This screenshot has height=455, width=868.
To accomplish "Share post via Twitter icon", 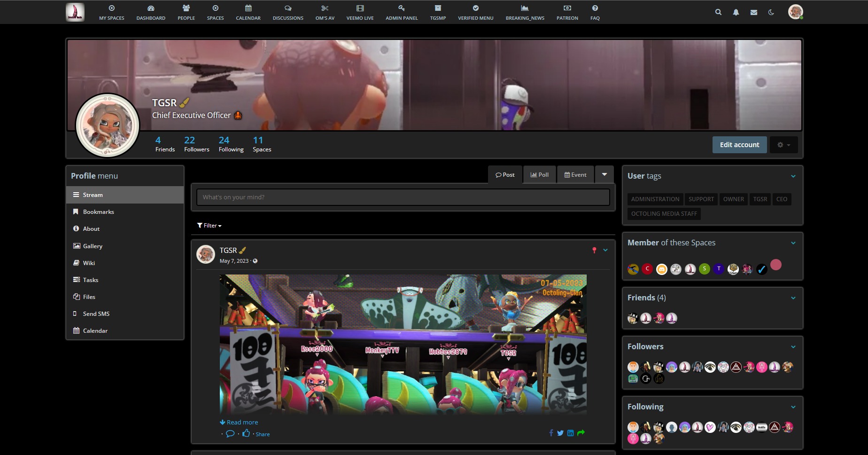I will click(x=560, y=433).
